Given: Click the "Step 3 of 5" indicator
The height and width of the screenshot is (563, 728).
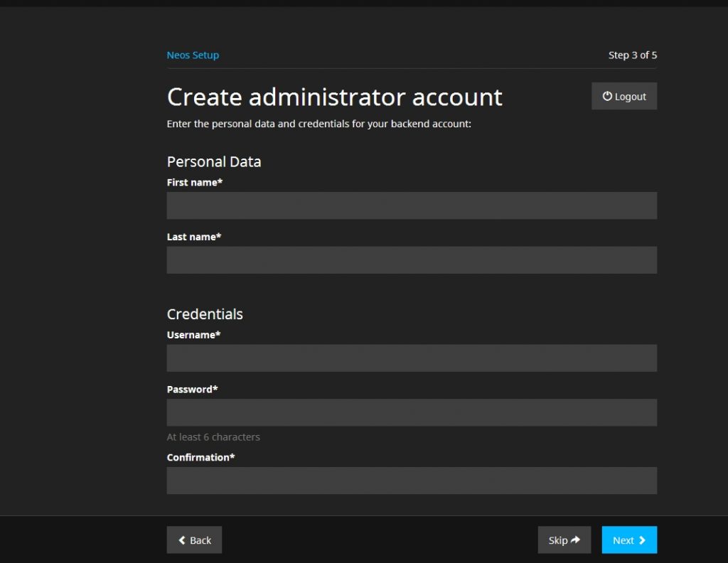Looking at the screenshot, I should pyautogui.click(x=632, y=55).
